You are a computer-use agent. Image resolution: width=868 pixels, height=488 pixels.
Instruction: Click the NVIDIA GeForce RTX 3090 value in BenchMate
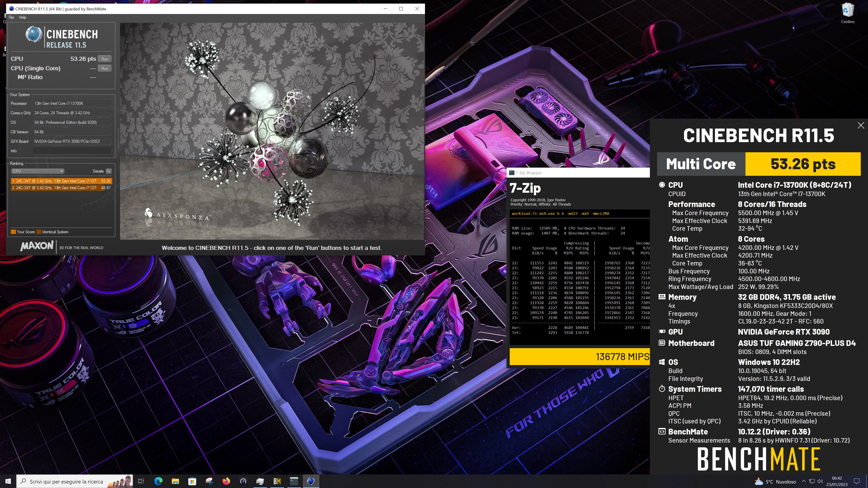pos(783,332)
